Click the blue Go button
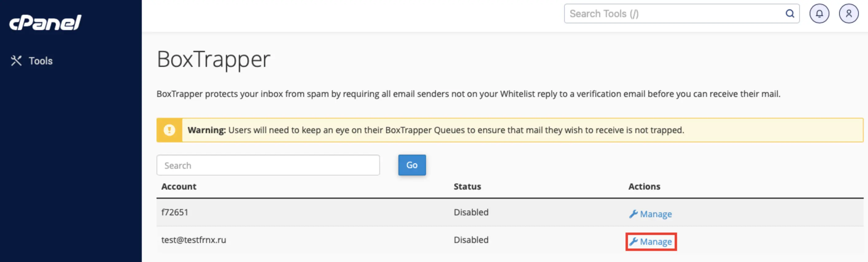 tap(412, 165)
